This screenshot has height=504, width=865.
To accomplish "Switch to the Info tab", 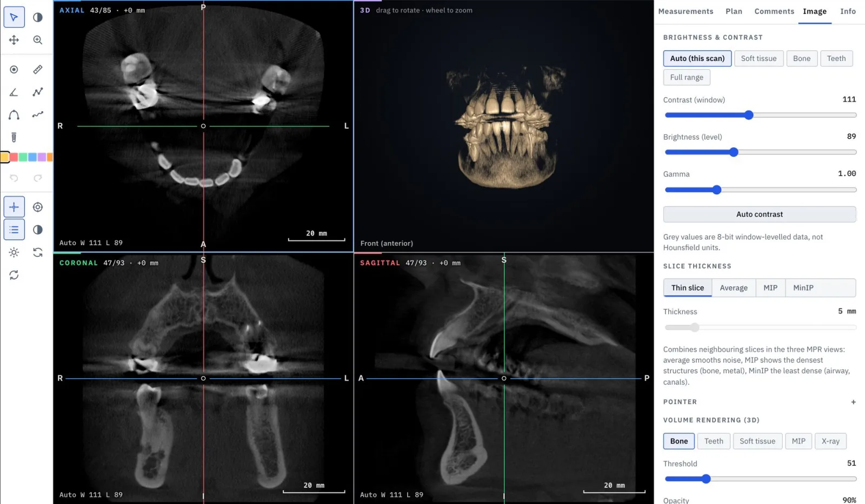I will pos(848,11).
